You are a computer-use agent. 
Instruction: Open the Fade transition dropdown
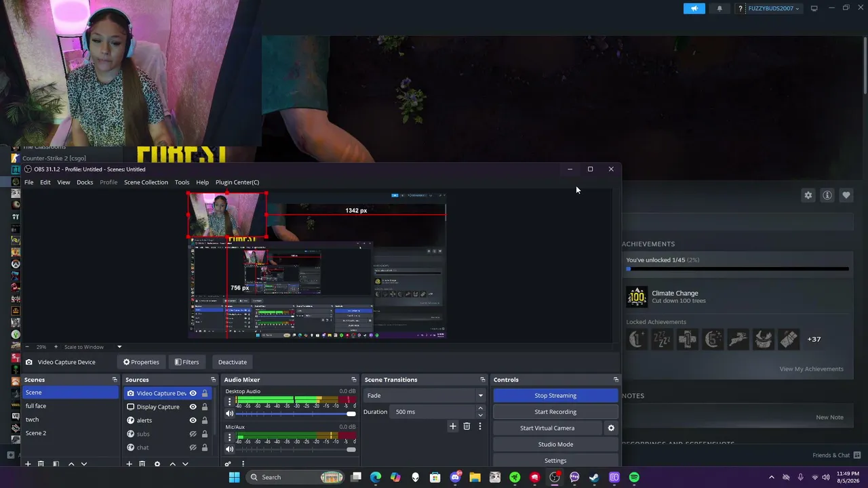pyautogui.click(x=425, y=395)
